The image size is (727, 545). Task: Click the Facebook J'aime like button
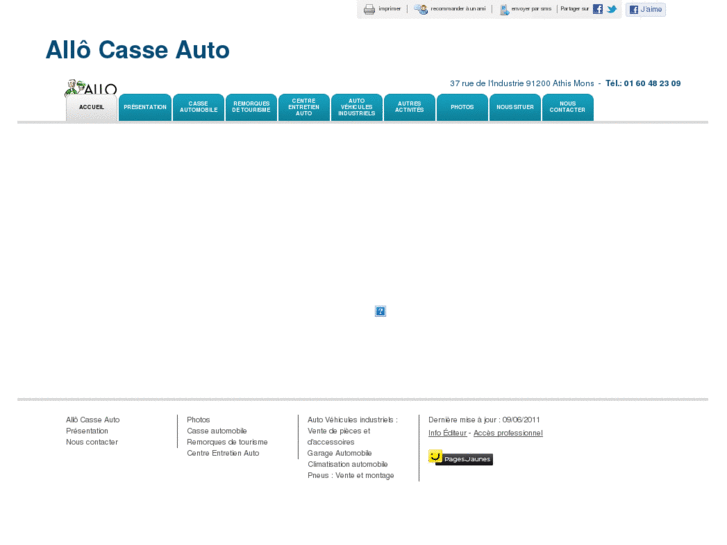pyautogui.click(x=646, y=9)
